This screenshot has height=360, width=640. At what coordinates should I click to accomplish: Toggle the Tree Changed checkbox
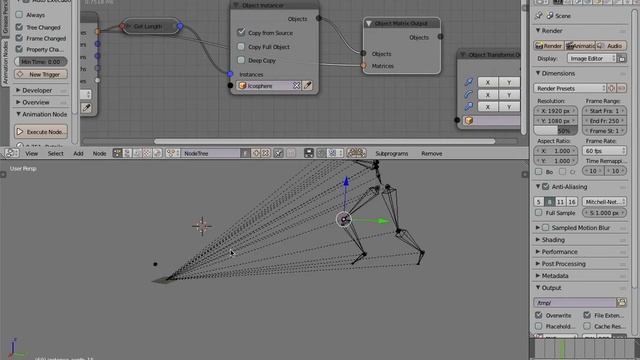tap(19, 27)
